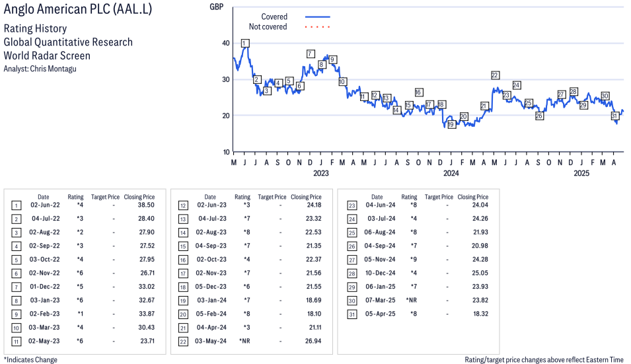
Task: Select chart marker 14 on the price line
Action: point(397,110)
